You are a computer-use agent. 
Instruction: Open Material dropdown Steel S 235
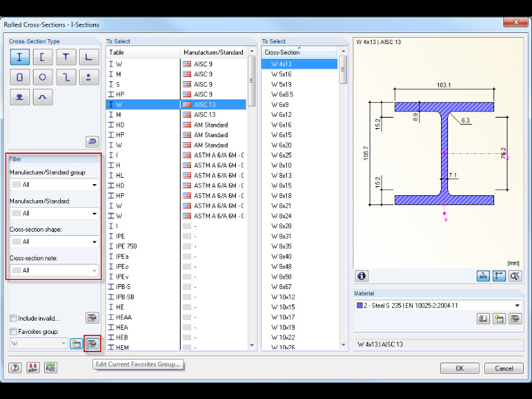coord(438,305)
